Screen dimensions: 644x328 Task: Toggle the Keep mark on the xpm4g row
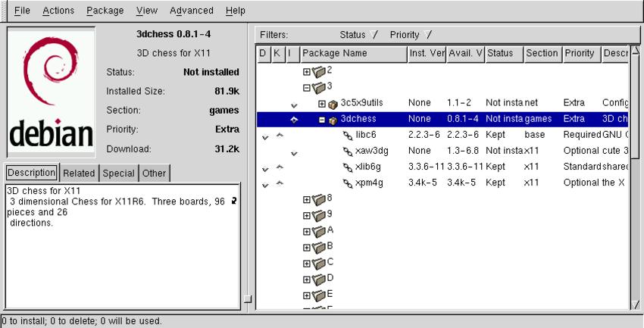(x=279, y=183)
